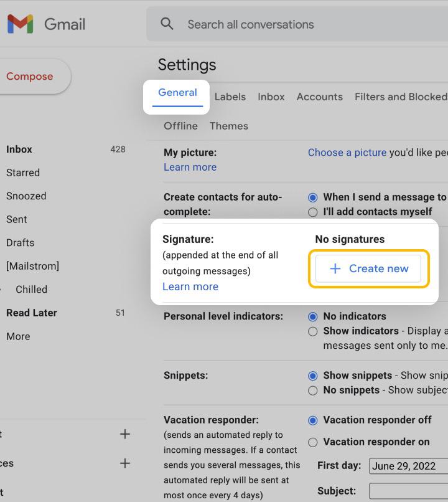Select 'I'll add contacts myself' option

(312, 212)
